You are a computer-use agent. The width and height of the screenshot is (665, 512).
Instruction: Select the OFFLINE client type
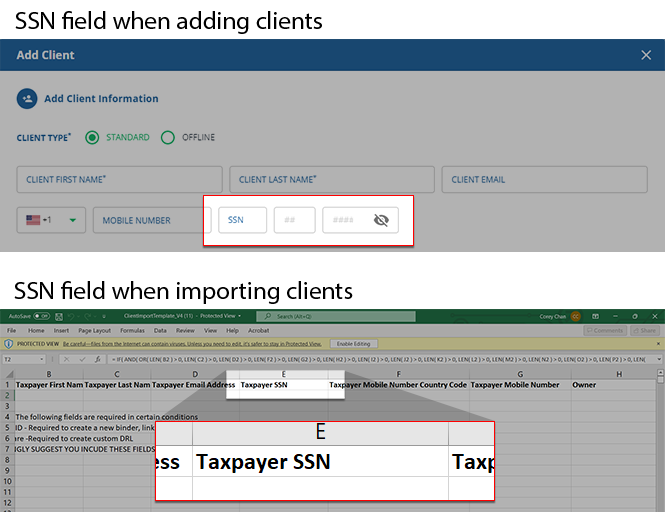click(x=168, y=138)
